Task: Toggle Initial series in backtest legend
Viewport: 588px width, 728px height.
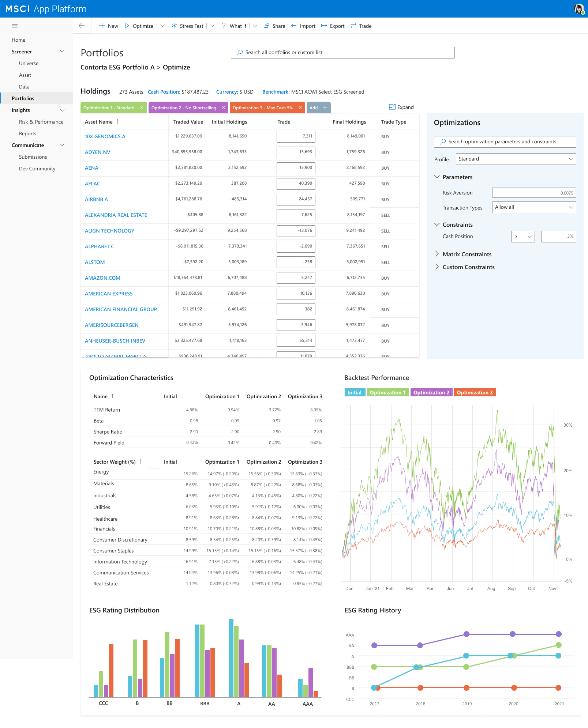Action: 355,392
